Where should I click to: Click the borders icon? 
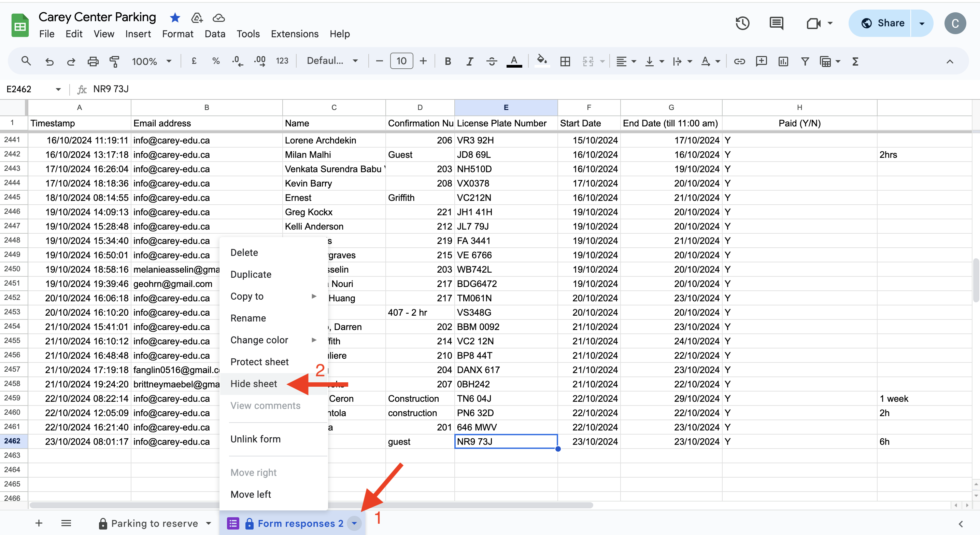(x=565, y=61)
